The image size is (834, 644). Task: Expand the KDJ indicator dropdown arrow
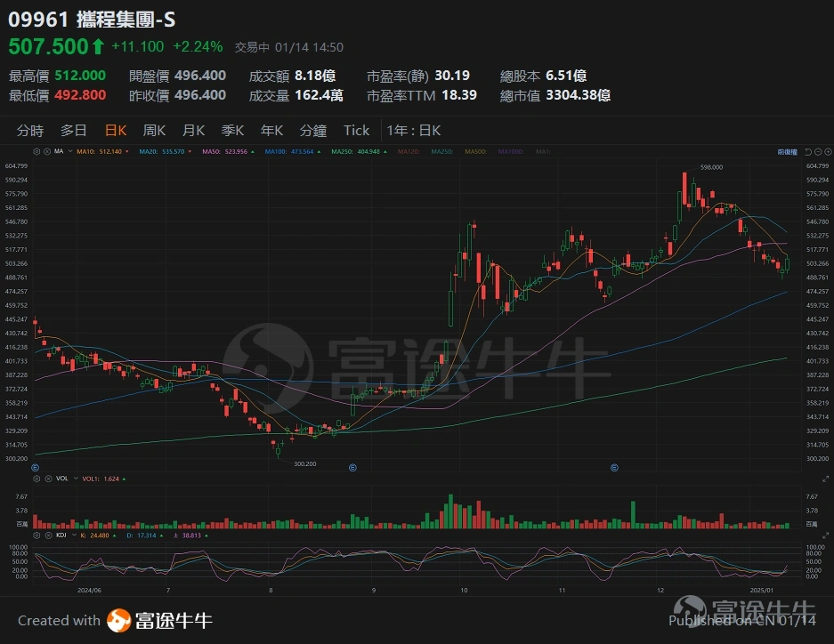coord(75,535)
